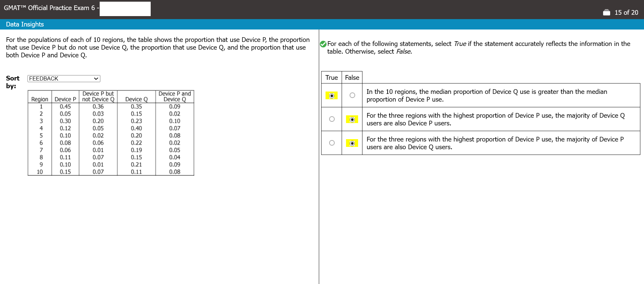Click the Device P column header
This screenshot has height=284, width=644.
(65, 99)
